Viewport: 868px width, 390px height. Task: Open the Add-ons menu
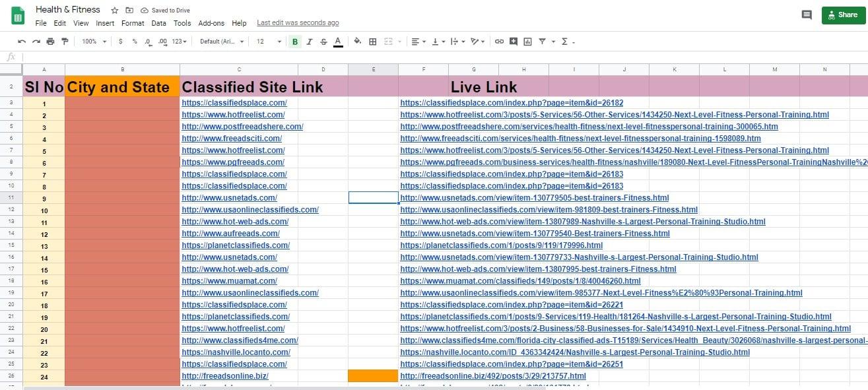coord(211,22)
